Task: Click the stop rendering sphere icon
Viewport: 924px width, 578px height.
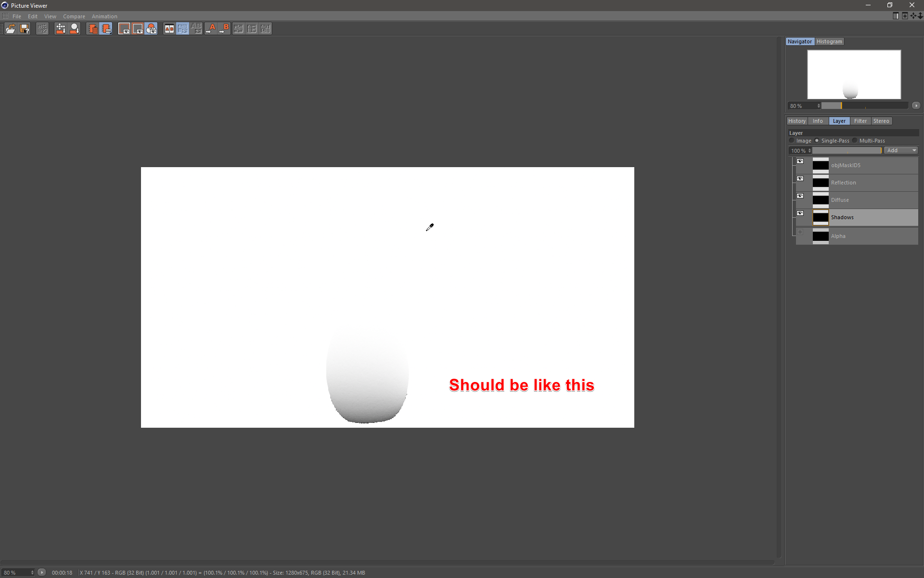Action: [74, 29]
